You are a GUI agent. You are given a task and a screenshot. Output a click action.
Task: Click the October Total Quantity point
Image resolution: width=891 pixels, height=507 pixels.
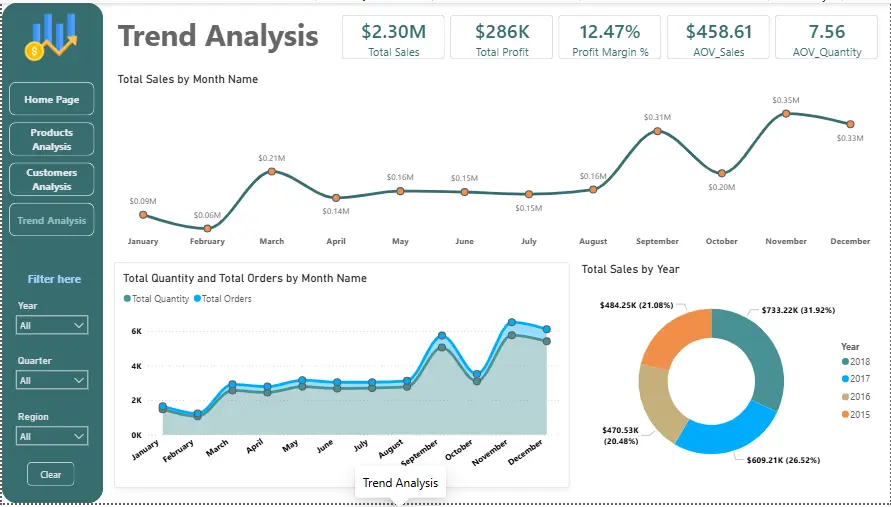[x=477, y=381]
